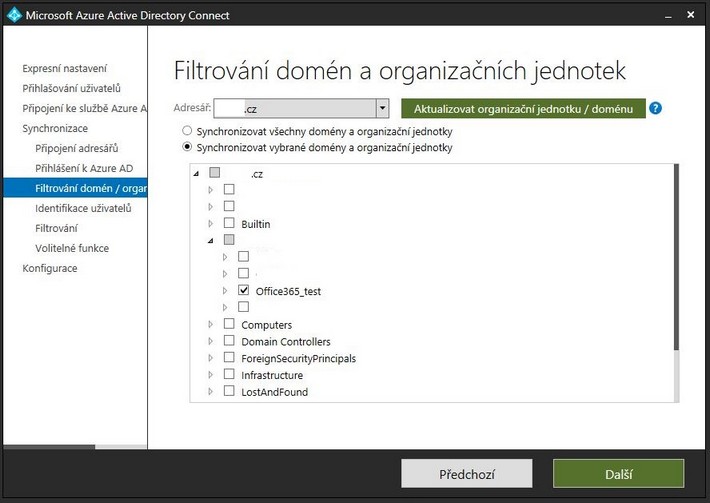
Task: Select Filtrování domén / organizačních step
Action: pyautogui.click(x=75, y=188)
